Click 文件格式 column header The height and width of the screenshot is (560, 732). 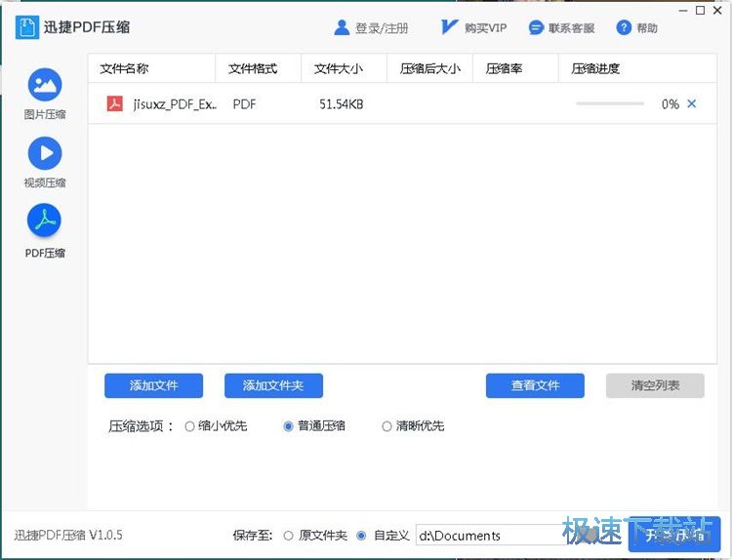click(259, 68)
